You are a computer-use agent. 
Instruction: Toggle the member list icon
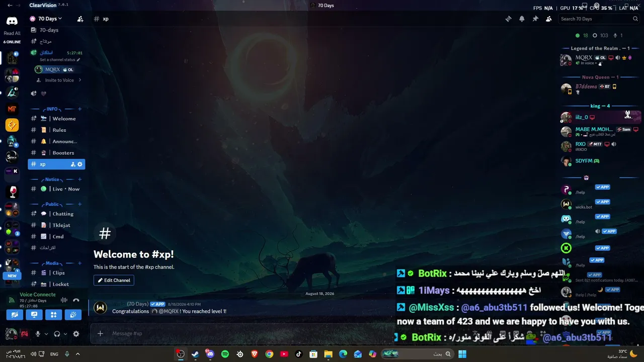[x=549, y=19]
